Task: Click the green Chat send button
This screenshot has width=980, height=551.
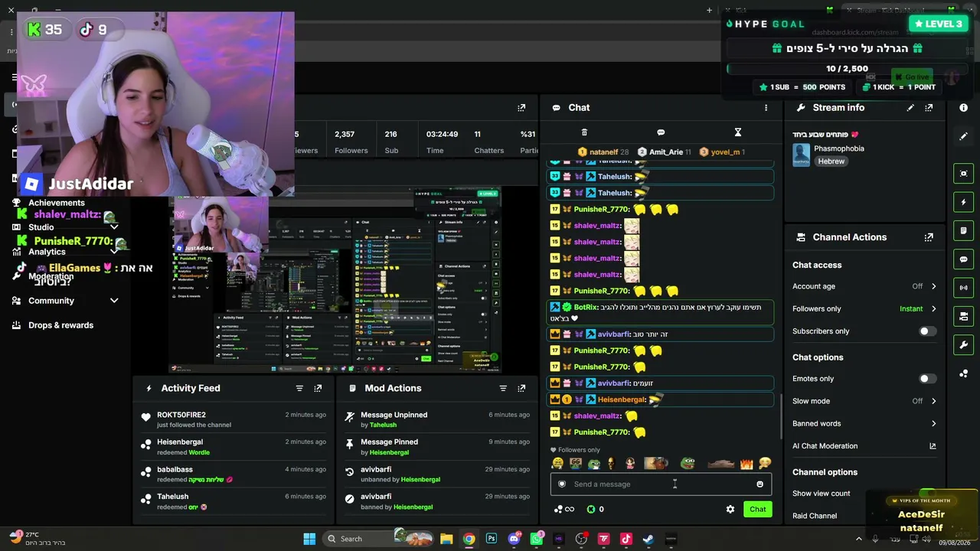Action: [757, 510]
